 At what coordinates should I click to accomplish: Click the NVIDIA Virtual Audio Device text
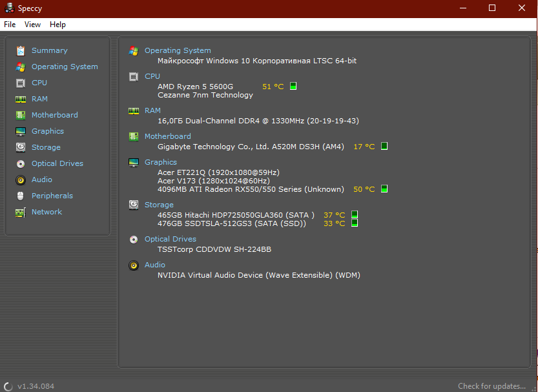click(x=259, y=275)
